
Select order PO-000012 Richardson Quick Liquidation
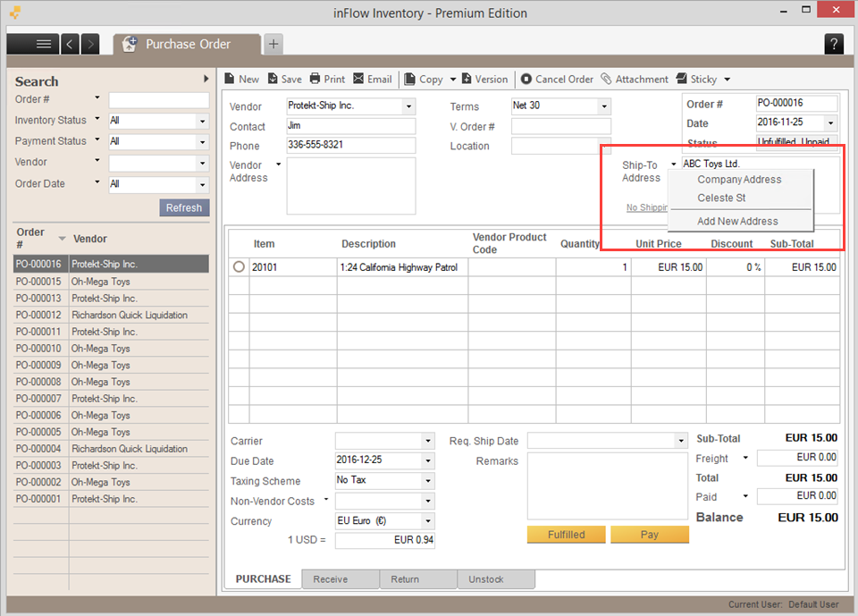pos(111,315)
